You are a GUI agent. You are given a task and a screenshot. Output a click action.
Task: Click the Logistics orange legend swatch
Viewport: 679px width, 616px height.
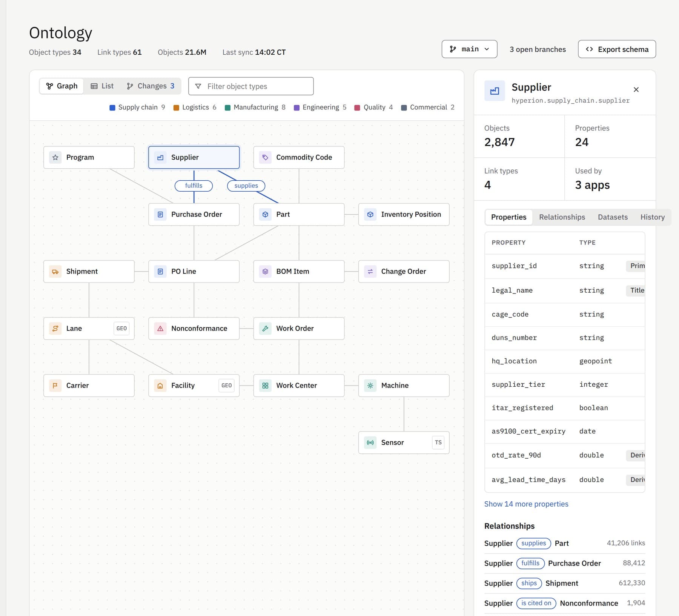click(176, 108)
